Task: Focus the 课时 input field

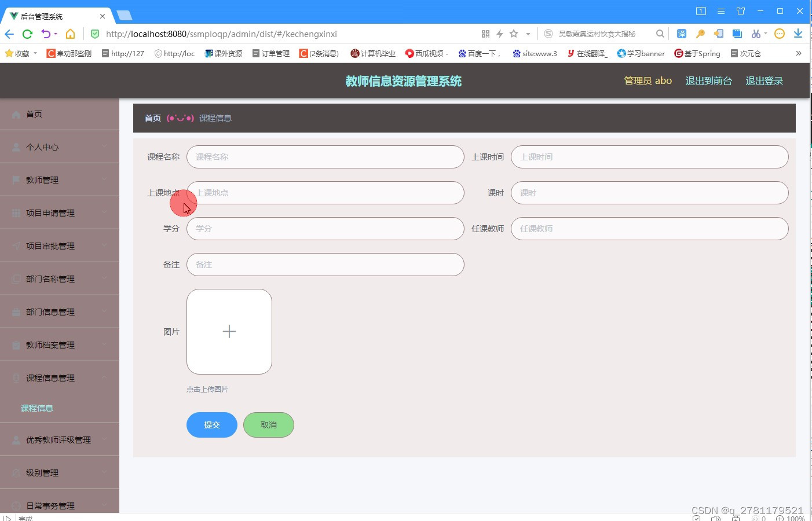Action: coord(650,193)
